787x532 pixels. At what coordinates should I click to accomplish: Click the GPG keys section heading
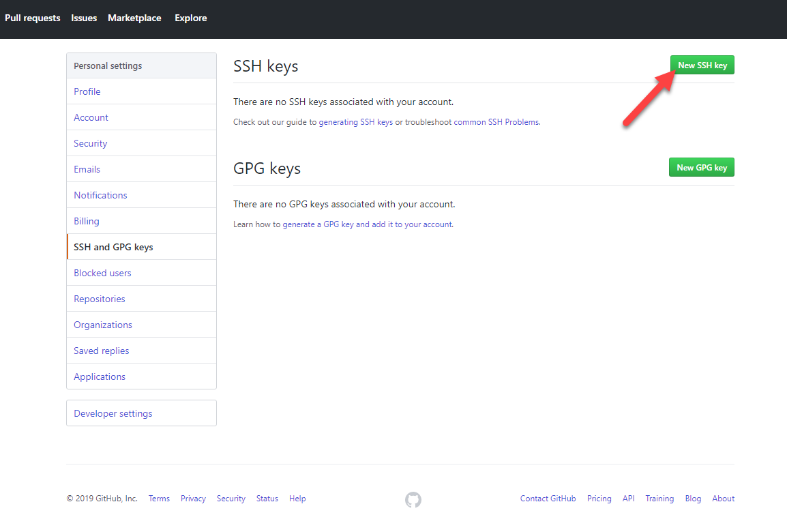tap(267, 168)
